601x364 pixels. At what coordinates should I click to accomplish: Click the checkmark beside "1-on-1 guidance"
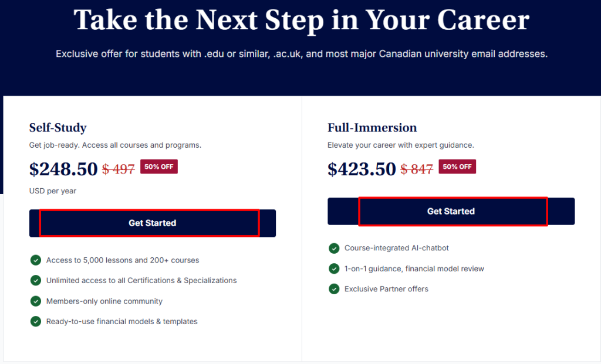[x=334, y=268]
